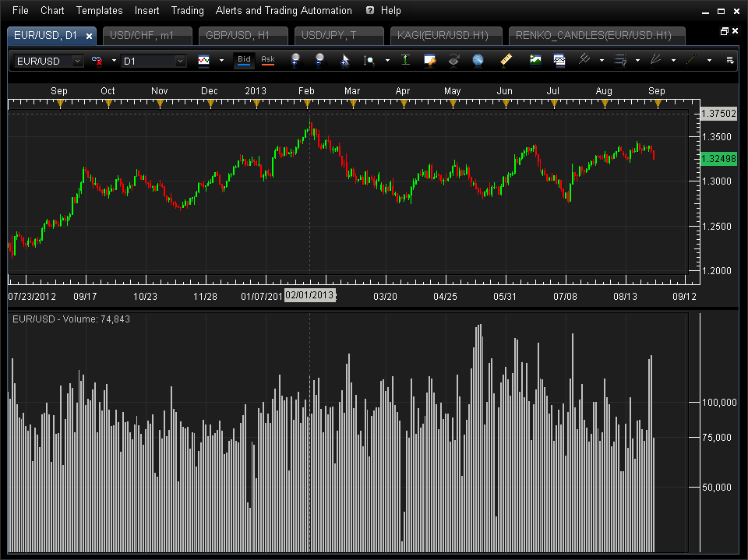Click the vertical scale zoom icon
This screenshot has width=748, height=560.
369,61
